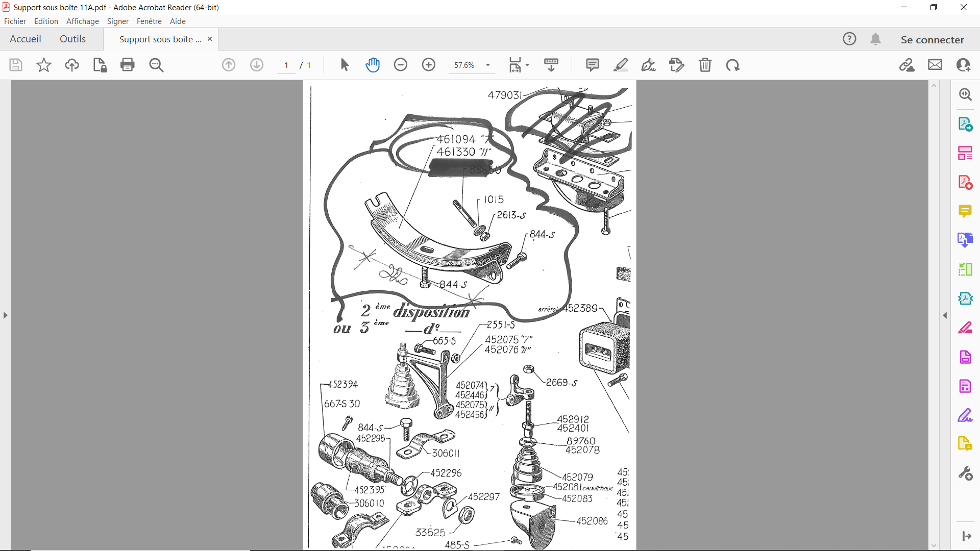Go to the Accueil home view
The height and width of the screenshot is (551, 980).
tap(26, 39)
